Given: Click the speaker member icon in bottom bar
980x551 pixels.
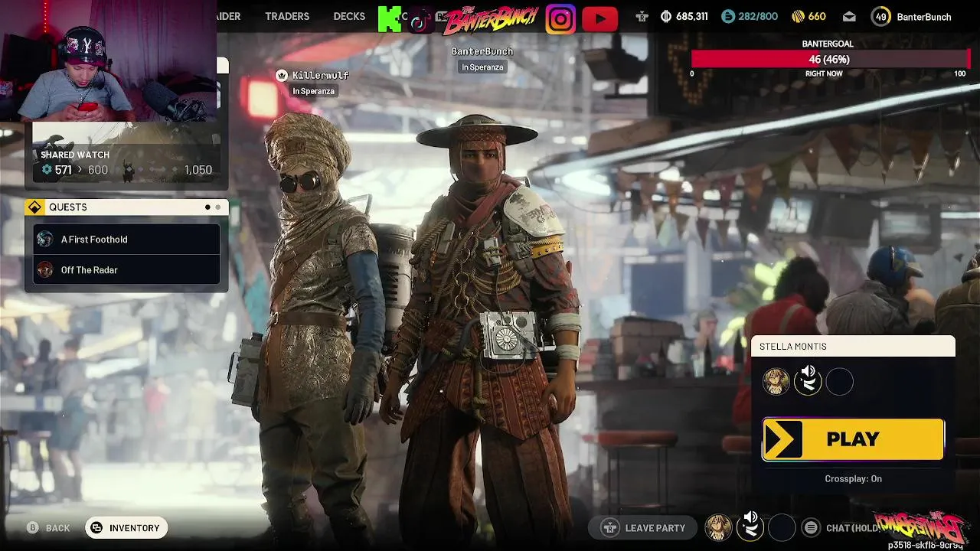Looking at the screenshot, I should click(750, 527).
